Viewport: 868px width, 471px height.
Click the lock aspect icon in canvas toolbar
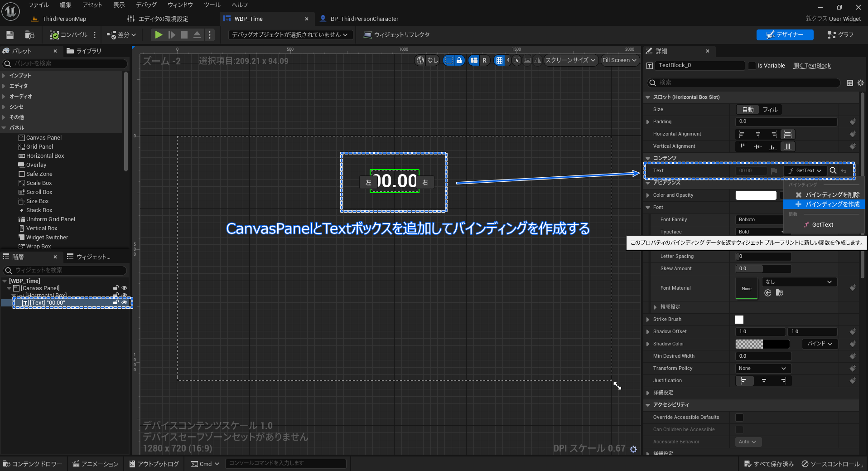tap(459, 60)
